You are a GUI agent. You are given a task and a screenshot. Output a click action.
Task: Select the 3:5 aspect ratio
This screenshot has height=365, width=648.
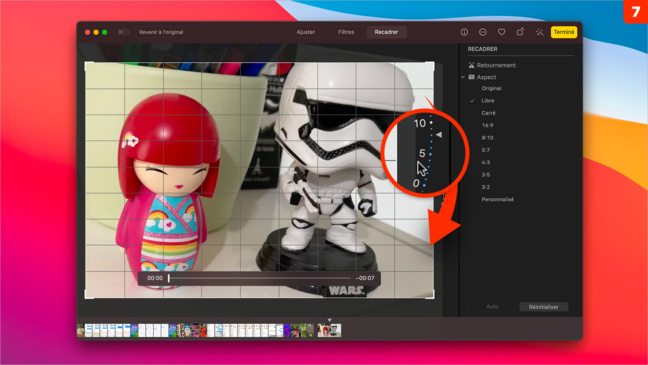[x=486, y=175]
